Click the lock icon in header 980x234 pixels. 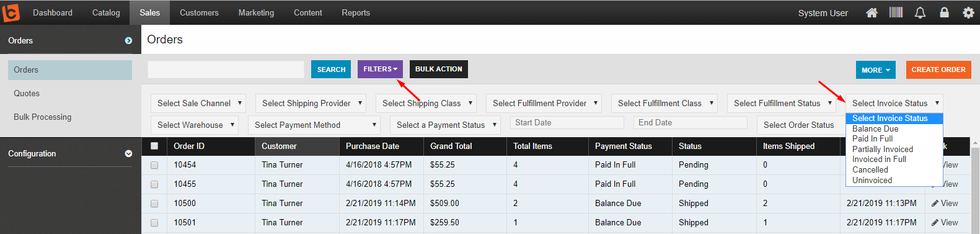point(944,12)
